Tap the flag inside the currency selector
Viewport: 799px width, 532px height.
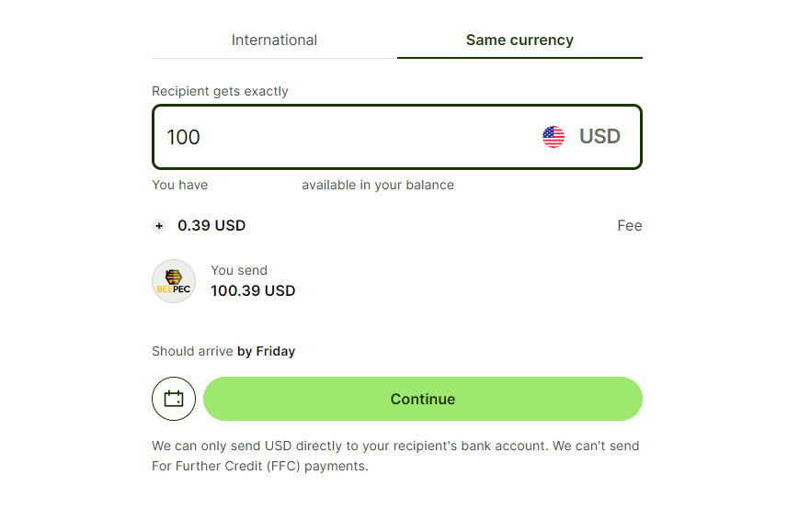(553, 136)
